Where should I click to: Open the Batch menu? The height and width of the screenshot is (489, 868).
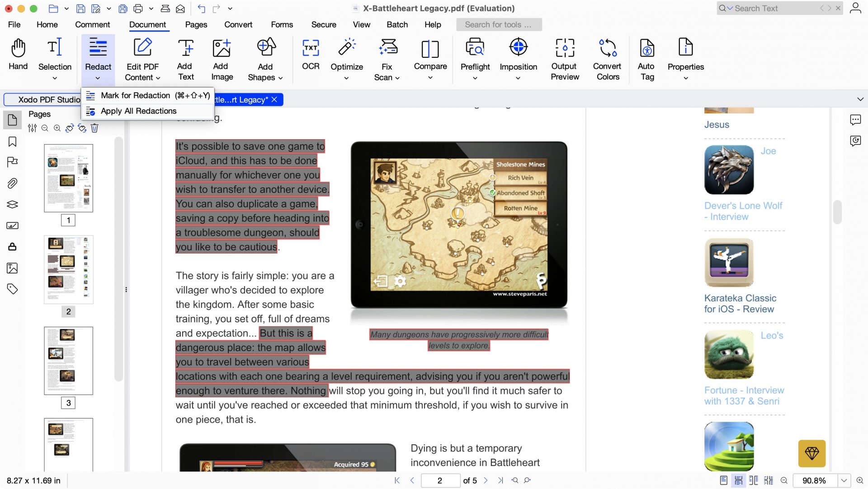pos(397,24)
